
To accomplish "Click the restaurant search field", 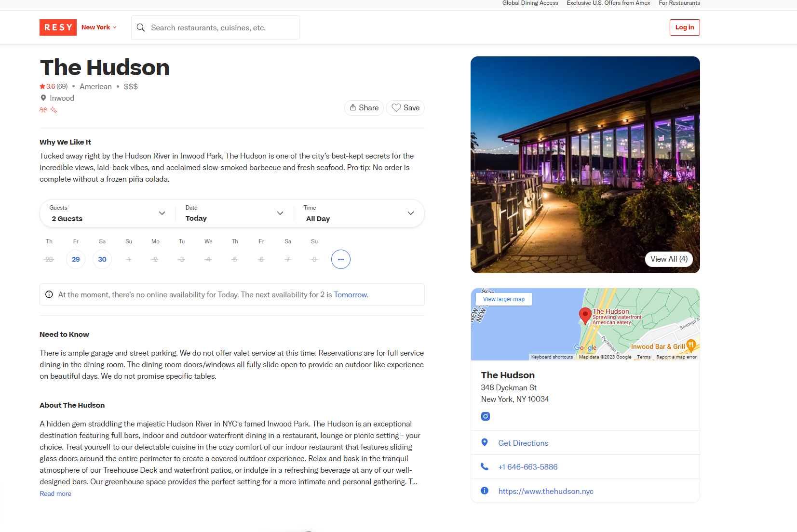I will tap(216, 27).
